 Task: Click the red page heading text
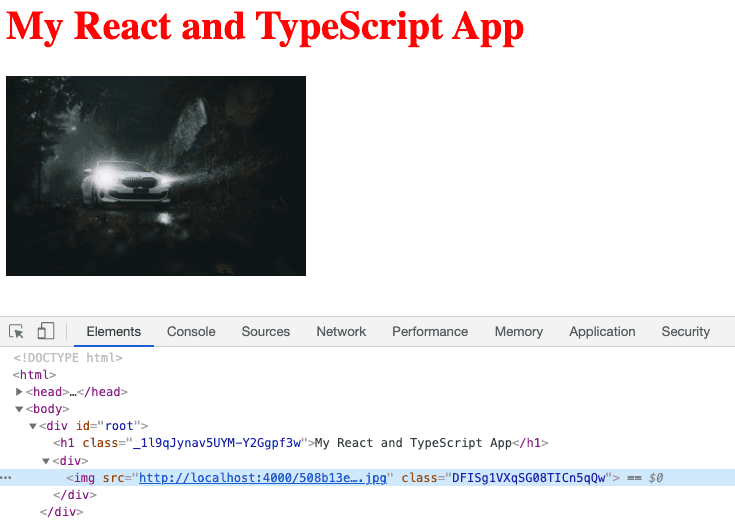[x=265, y=27]
